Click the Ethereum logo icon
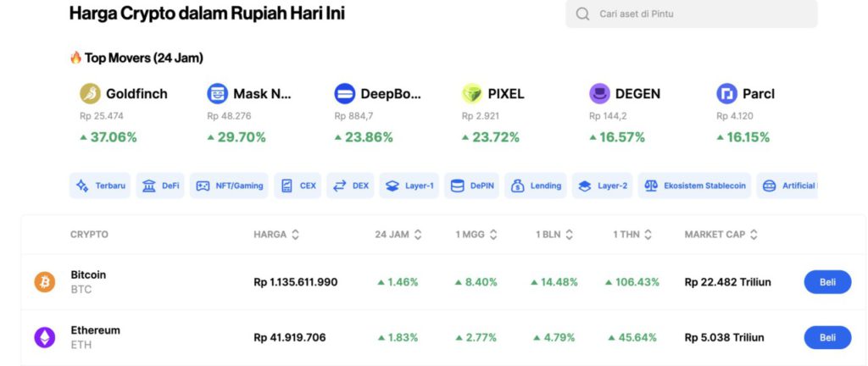 pos(44,337)
